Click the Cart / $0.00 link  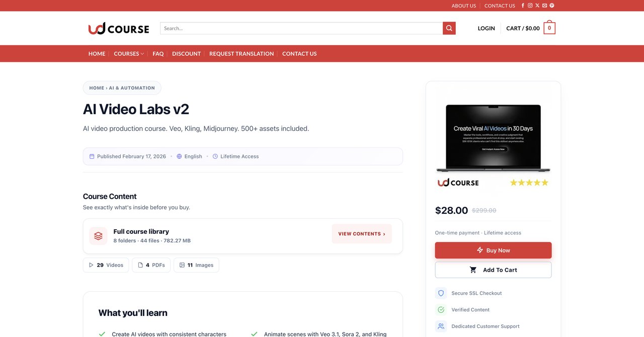coord(523,28)
